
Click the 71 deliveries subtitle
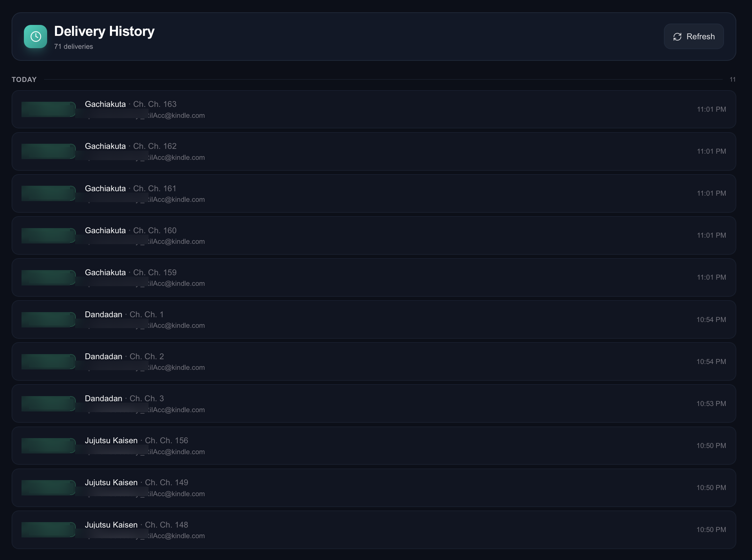point(73,46)
